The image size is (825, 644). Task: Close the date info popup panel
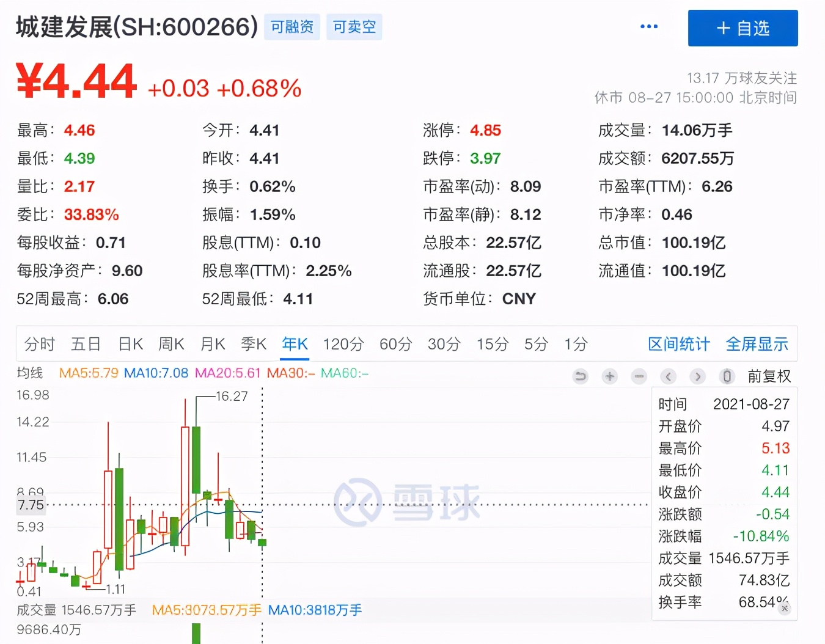coord(785,609)
